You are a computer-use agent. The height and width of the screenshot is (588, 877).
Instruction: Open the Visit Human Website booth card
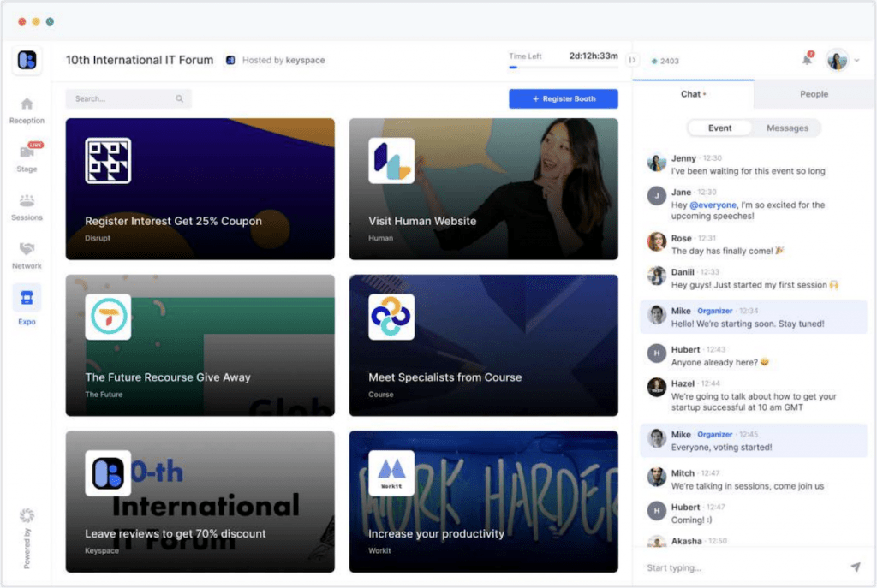coord(483,188)
